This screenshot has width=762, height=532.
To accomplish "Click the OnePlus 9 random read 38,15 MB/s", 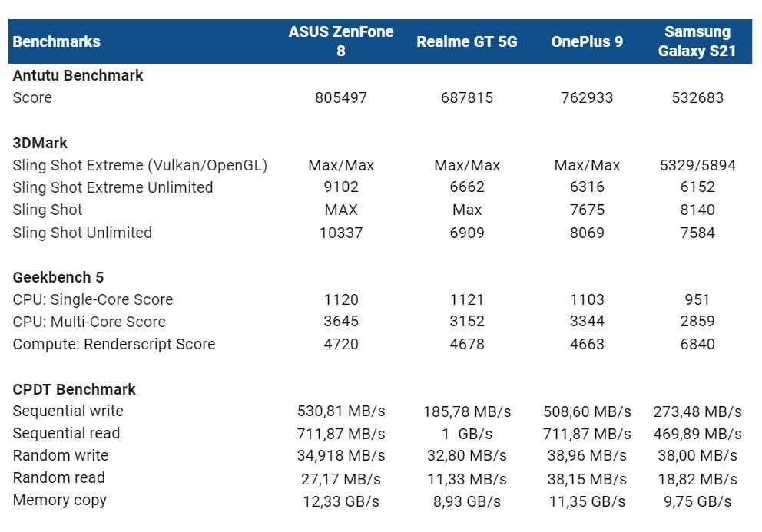I will pyautogui.click(x=587, y=478).
